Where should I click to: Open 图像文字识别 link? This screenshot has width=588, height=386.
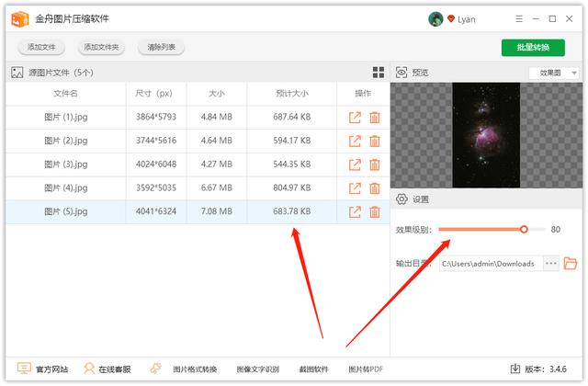(257, 369)
